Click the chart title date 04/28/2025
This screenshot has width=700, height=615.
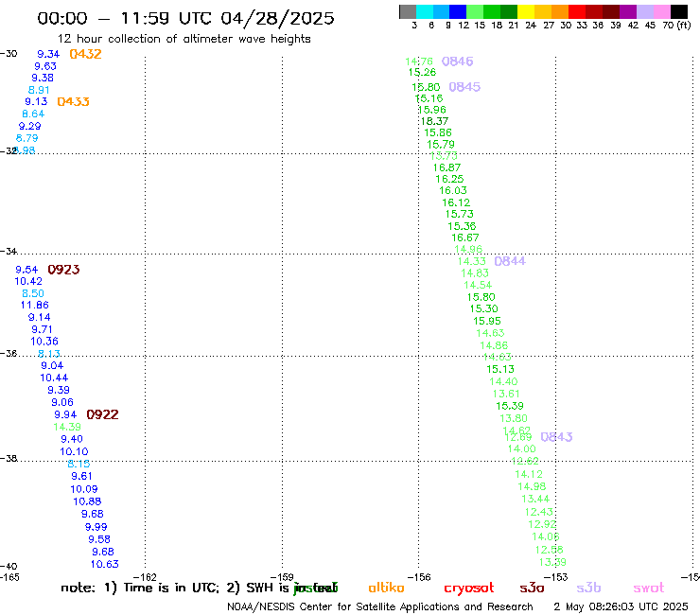277,19
